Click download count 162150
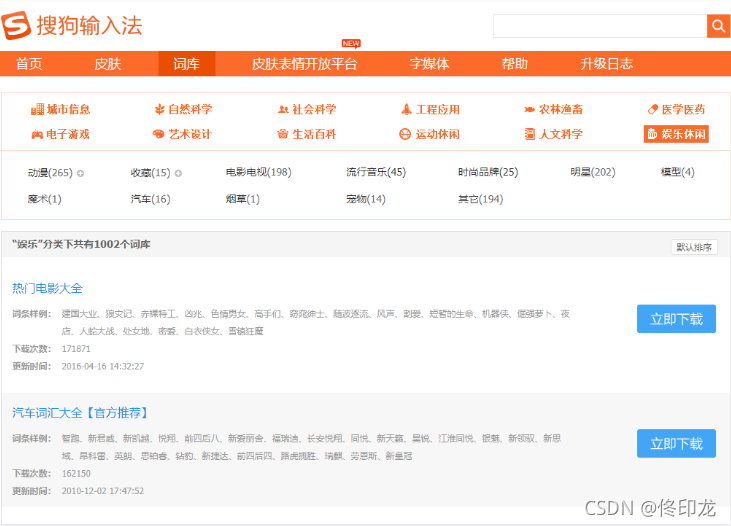 [x=76, y=473]
